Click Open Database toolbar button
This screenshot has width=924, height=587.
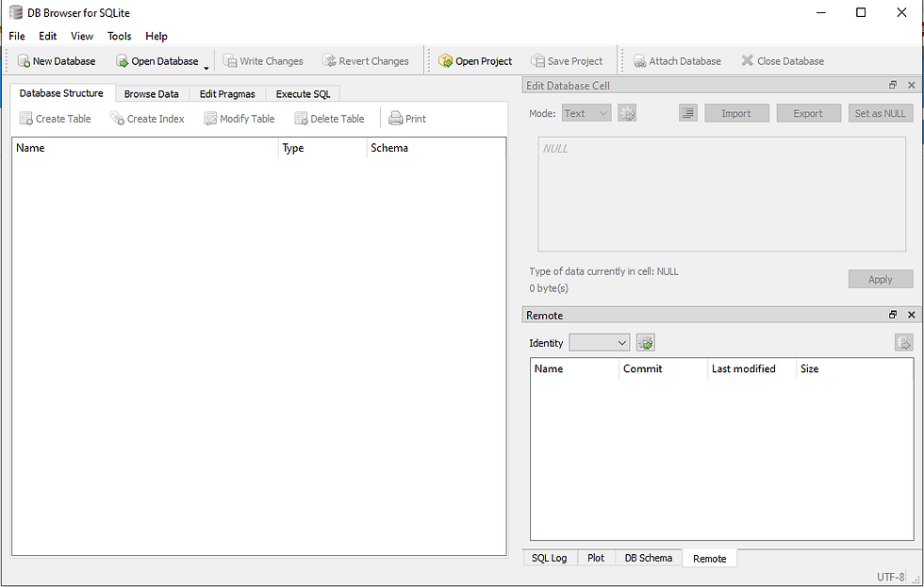click(157, 61)
